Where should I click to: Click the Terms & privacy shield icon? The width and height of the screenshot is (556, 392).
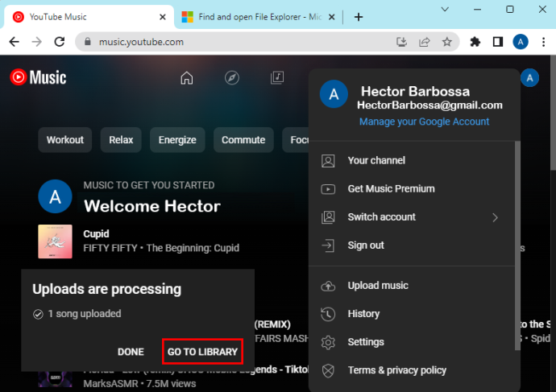(x=328, y=370)
